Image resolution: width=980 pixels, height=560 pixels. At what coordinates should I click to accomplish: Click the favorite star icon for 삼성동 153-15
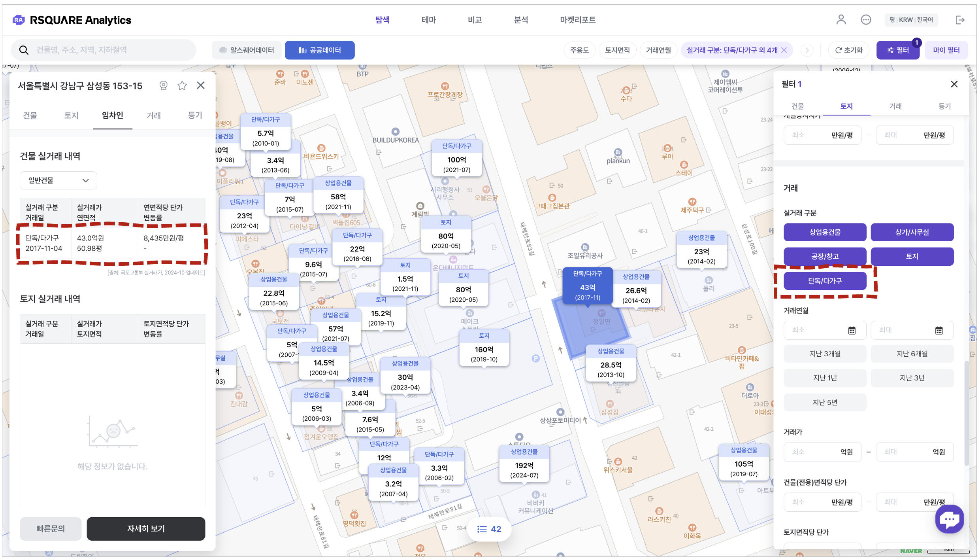pos(182,85)
